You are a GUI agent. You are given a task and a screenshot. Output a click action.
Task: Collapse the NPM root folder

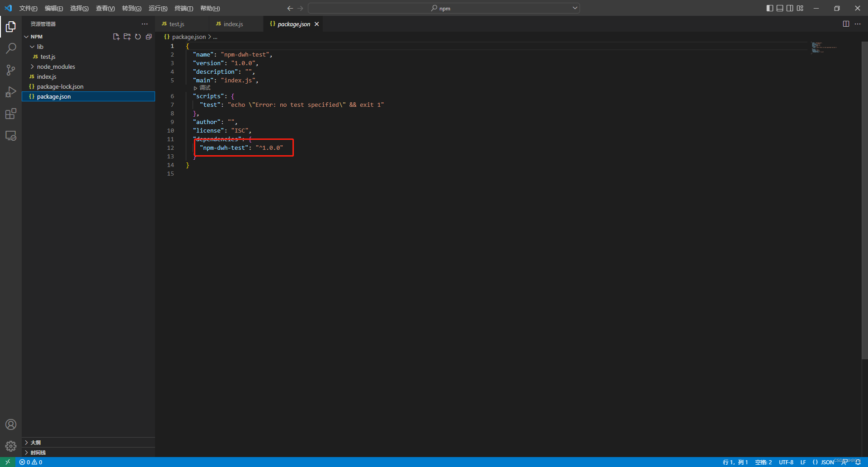click(x=26, y=37)
